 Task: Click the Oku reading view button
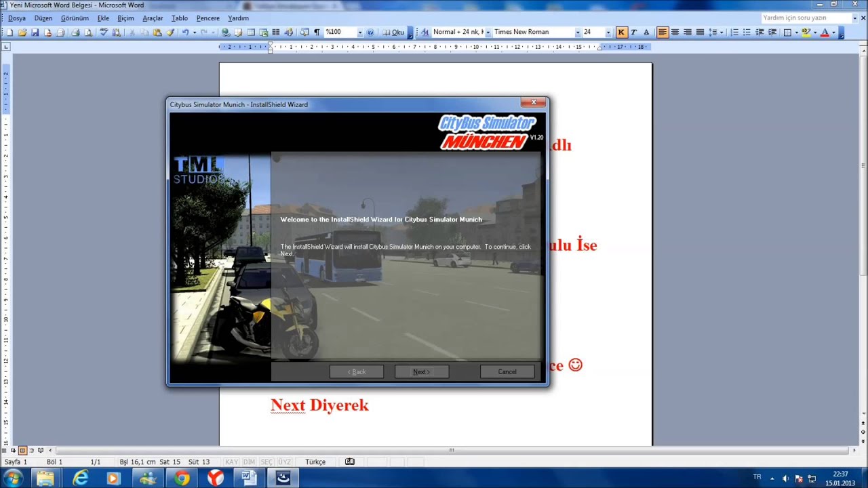[x=393, y=32]
